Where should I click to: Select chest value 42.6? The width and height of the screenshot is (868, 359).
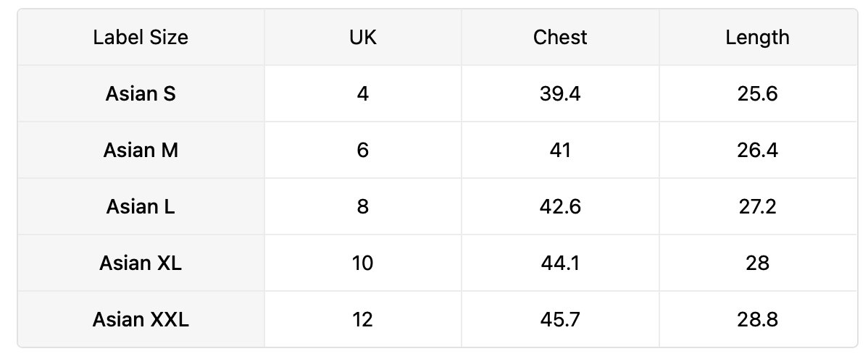(560, 207)
